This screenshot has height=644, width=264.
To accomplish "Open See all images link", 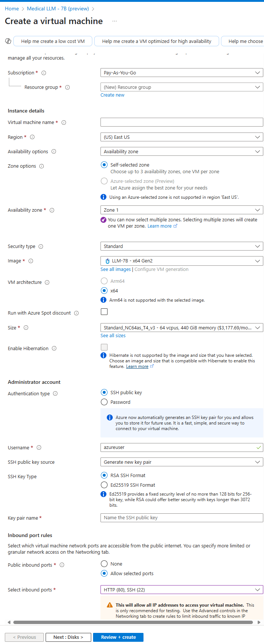I will [116, 269].
